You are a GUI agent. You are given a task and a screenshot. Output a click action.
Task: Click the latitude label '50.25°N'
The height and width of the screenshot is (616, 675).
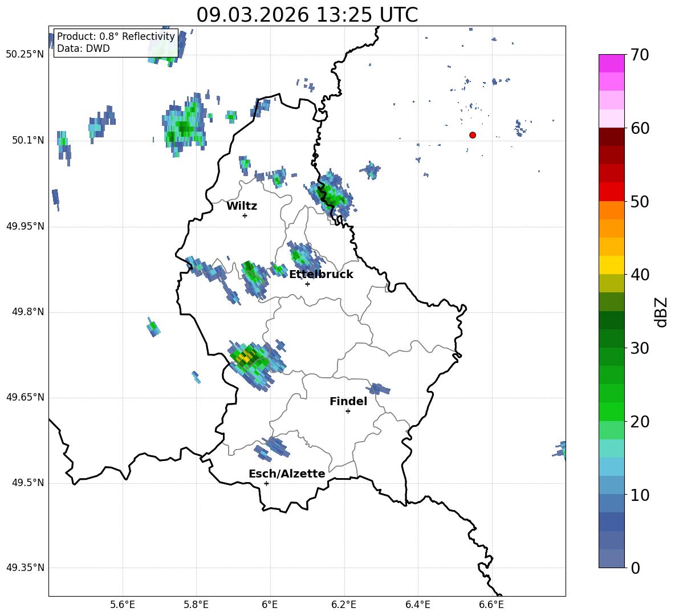tap(25, 55)
